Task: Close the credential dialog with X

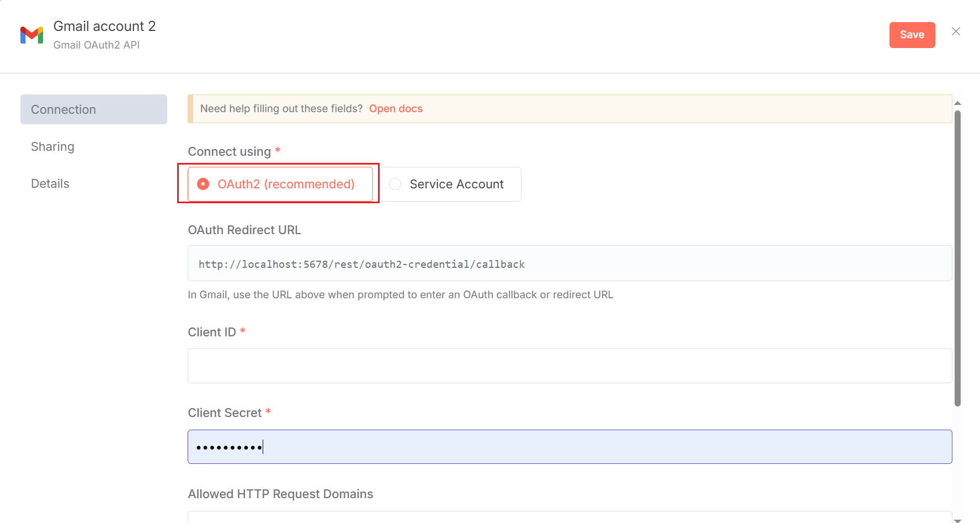Action: coord(956,31)
